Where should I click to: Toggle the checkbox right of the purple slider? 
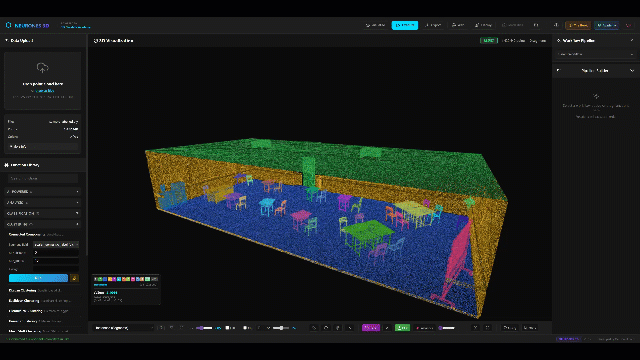(x=228, y=328)
